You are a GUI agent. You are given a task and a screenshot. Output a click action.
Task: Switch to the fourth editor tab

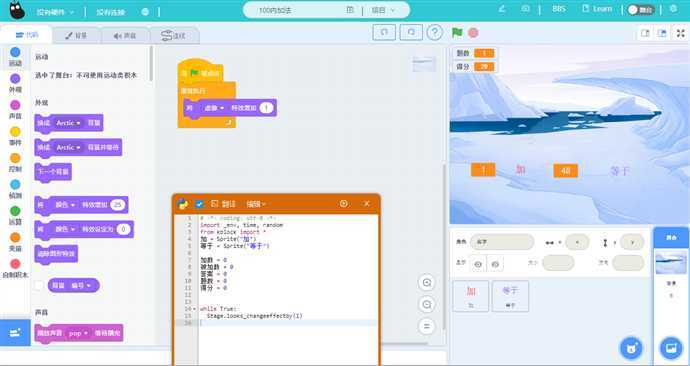point(174,36)
